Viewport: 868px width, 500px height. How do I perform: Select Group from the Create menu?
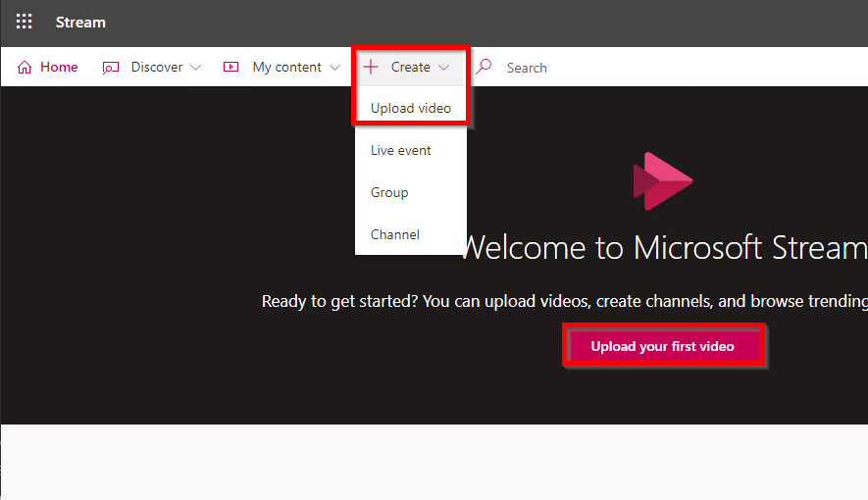tap(389, 192)
